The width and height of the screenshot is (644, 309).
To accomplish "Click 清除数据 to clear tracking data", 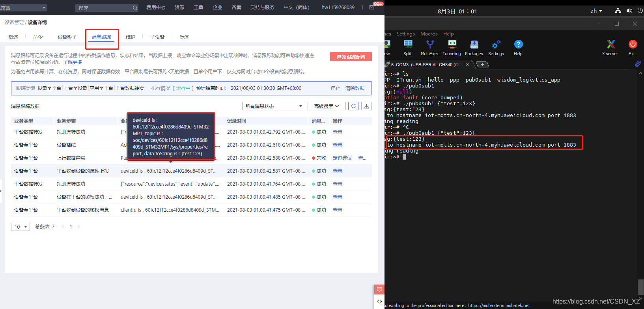I will [355, 88].
